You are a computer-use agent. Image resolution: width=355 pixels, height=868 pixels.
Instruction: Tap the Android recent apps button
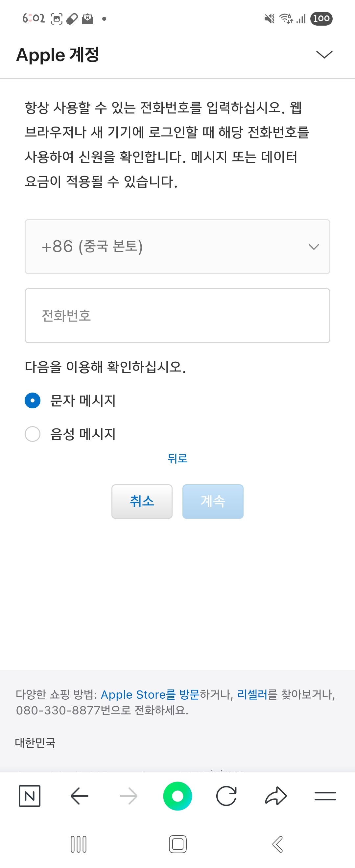click(79, 844)
